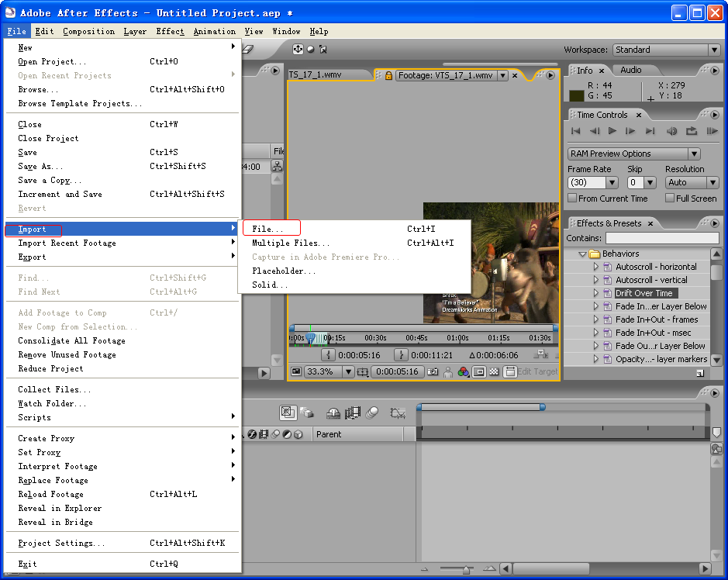728x580 pixels.
Task: Open the Footage viewer dropdown arrow
Action: [503, 75]
